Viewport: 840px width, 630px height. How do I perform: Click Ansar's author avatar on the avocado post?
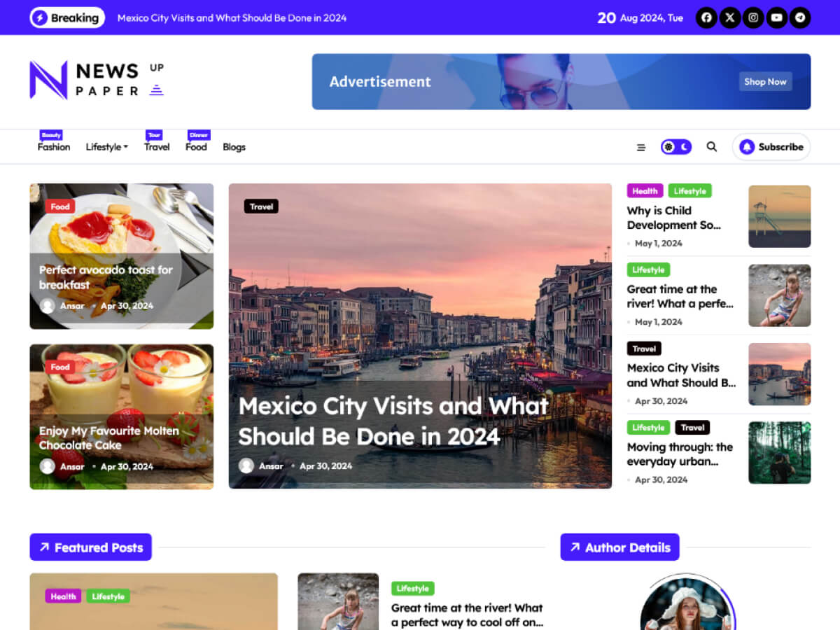coord(48,306)
